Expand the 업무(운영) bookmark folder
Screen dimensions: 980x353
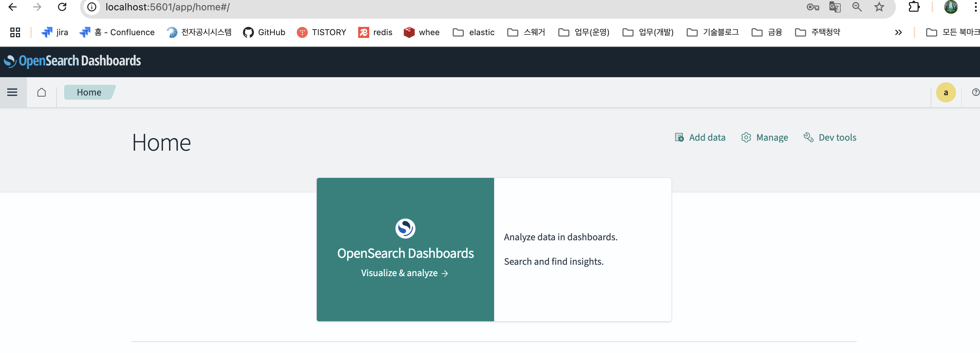(x=584, y=32)
